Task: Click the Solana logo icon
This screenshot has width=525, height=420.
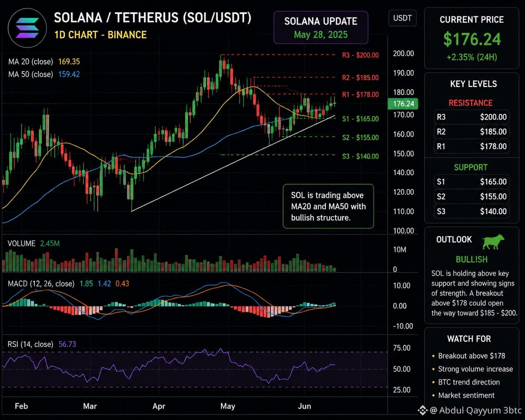Action: coord(27,28)
